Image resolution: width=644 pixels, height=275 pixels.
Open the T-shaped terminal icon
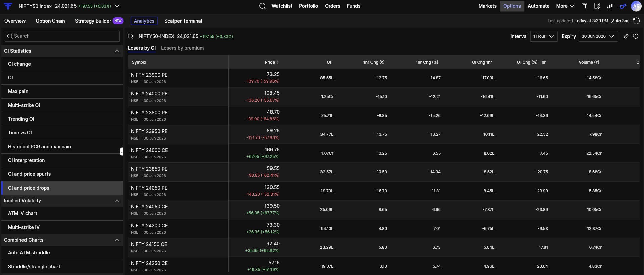[585, 6]
